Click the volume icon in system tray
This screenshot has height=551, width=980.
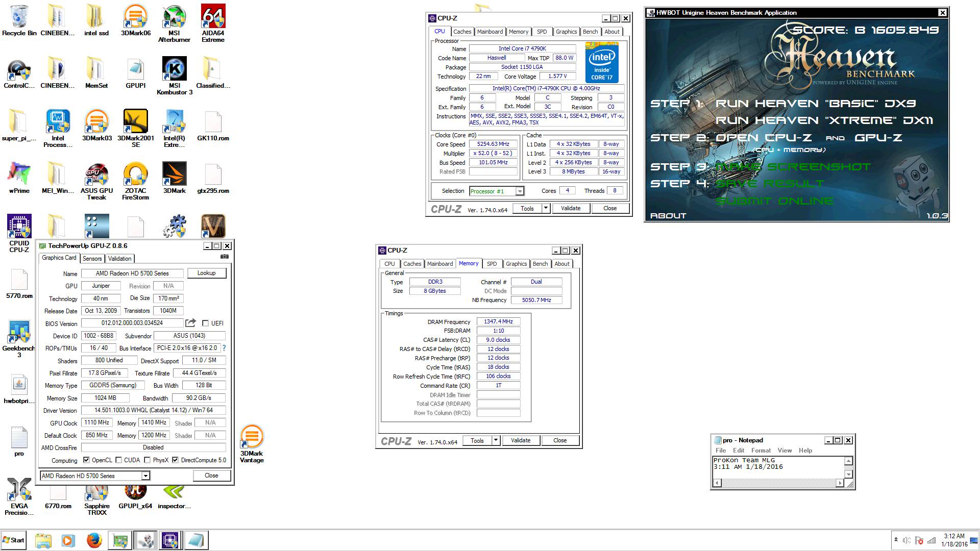[907, 540]
